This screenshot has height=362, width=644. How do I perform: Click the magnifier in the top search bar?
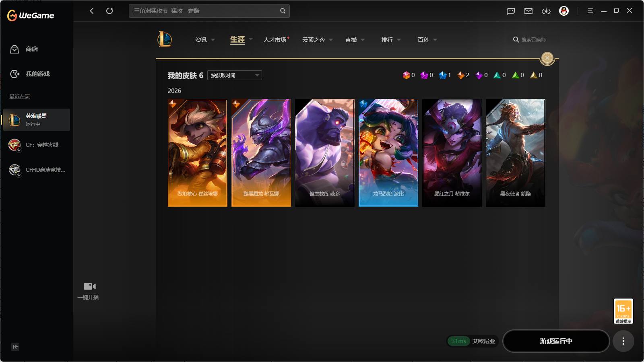click(x=283, y=11)
